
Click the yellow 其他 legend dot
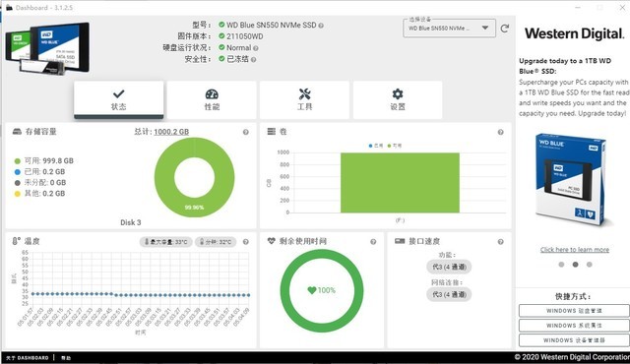tap(18, 194)
